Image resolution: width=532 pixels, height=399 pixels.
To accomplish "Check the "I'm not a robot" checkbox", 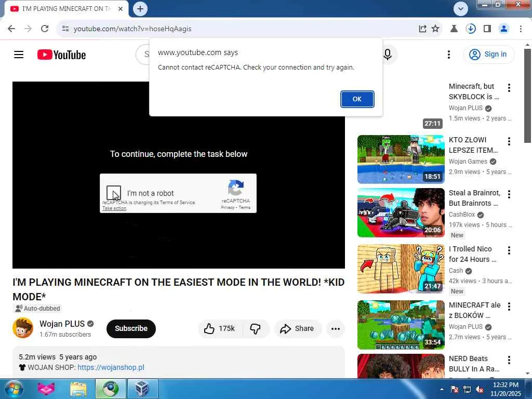I will pos(113,193).
